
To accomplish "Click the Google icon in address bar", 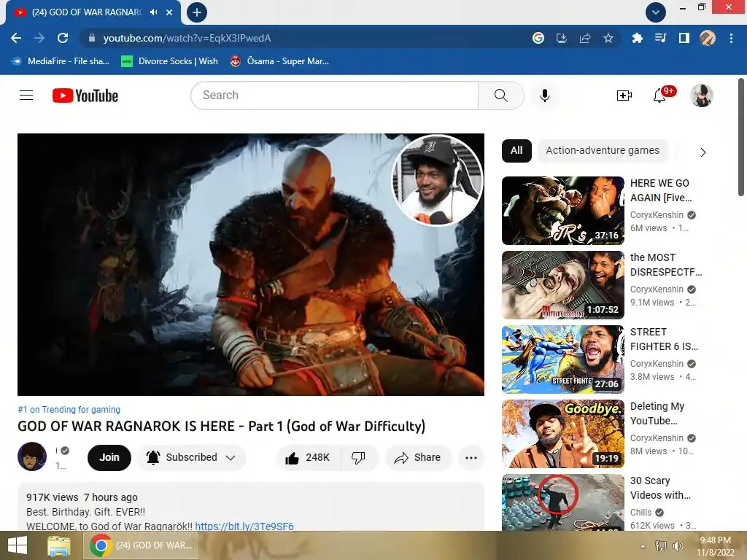I will (x=538, y=38).
